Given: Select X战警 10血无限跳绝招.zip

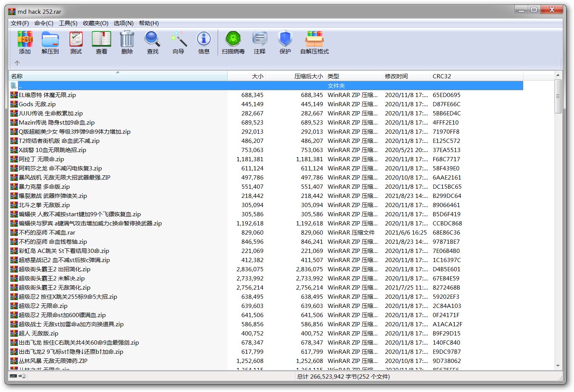Looking at the screenshot, I should (266, 150).
